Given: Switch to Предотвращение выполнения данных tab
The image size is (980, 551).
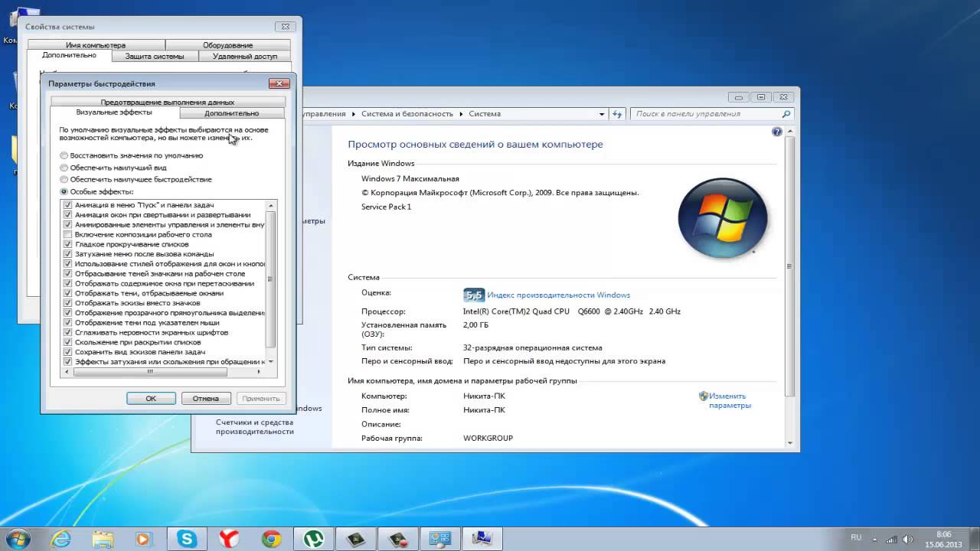Looking at the screenshot, I should pos(167,102).
